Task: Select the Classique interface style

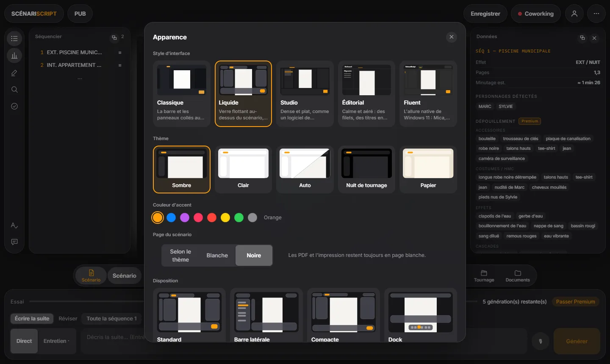Action: tap(182, 94)
